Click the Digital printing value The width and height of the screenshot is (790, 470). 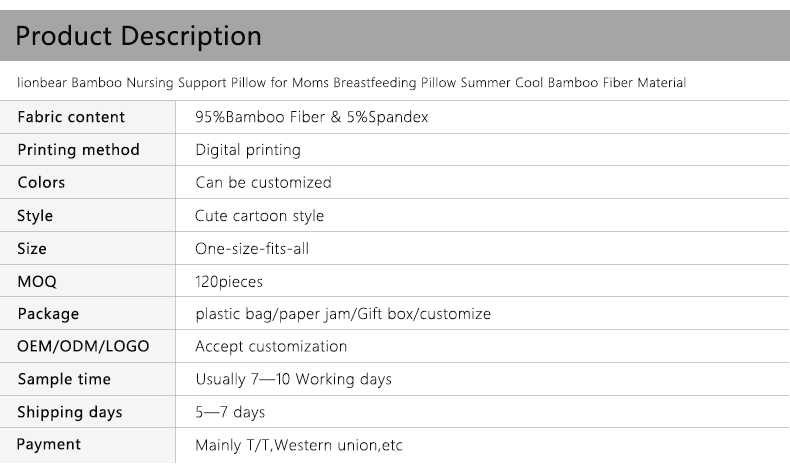point(247,150)
